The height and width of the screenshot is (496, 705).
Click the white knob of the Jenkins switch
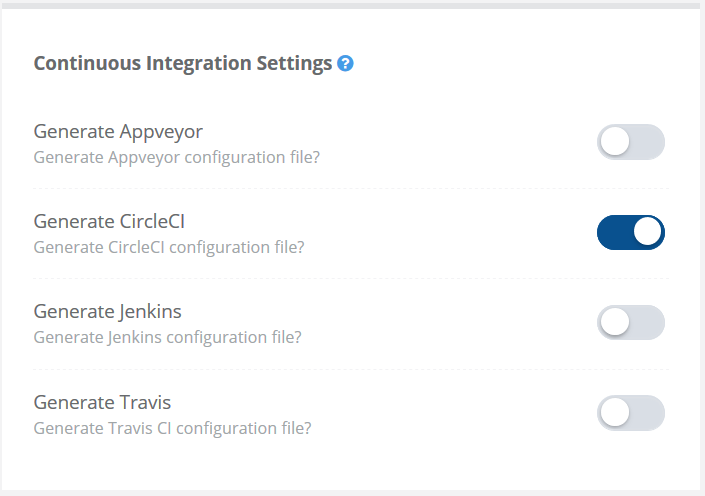pyautogui.click(x=615, y=322)
